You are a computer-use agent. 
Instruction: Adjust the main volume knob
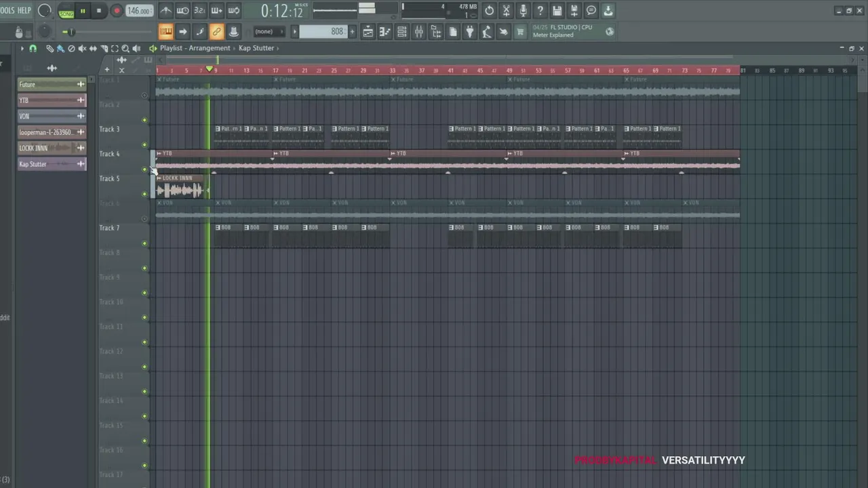(x=45, y=10)
